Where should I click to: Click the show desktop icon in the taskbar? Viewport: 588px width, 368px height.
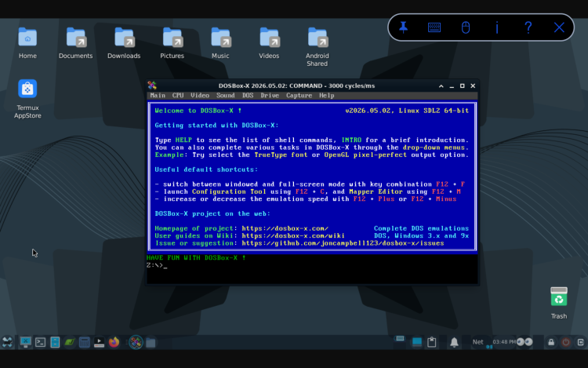click(x=26, y=342)
